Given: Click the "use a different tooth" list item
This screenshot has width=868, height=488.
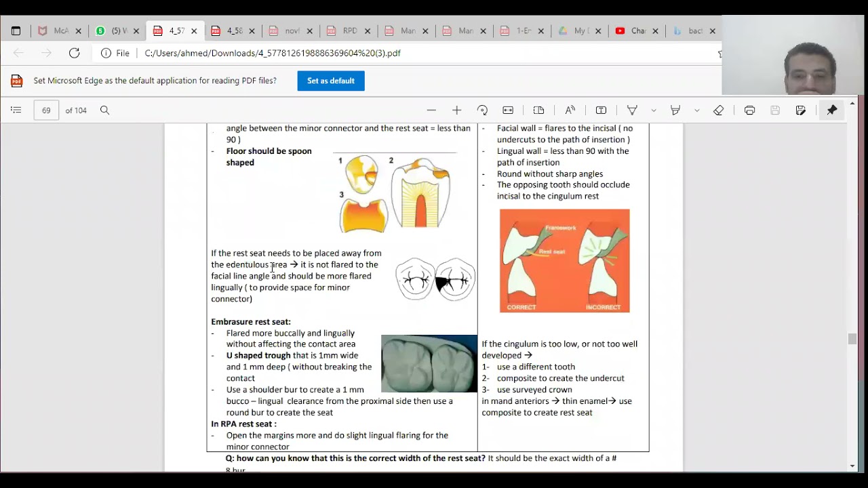Looking at the screenshot, I should point(536,367).
